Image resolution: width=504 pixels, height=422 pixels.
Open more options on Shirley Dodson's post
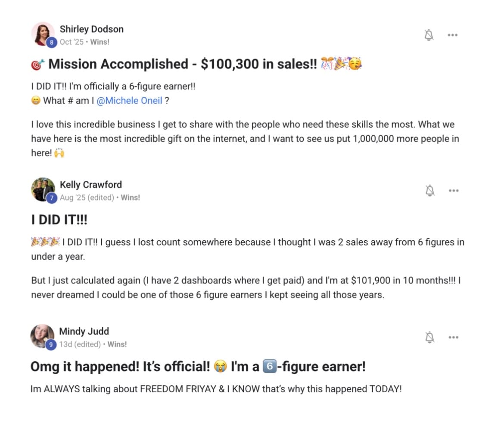[452, 35]
